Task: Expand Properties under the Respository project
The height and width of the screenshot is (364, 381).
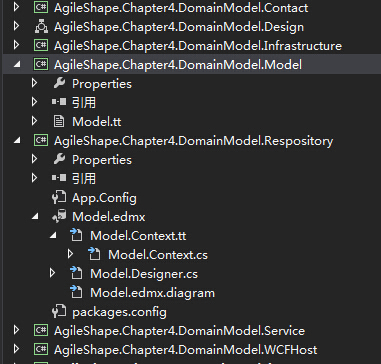Action: pyautogui.click(x=34, y=159)
